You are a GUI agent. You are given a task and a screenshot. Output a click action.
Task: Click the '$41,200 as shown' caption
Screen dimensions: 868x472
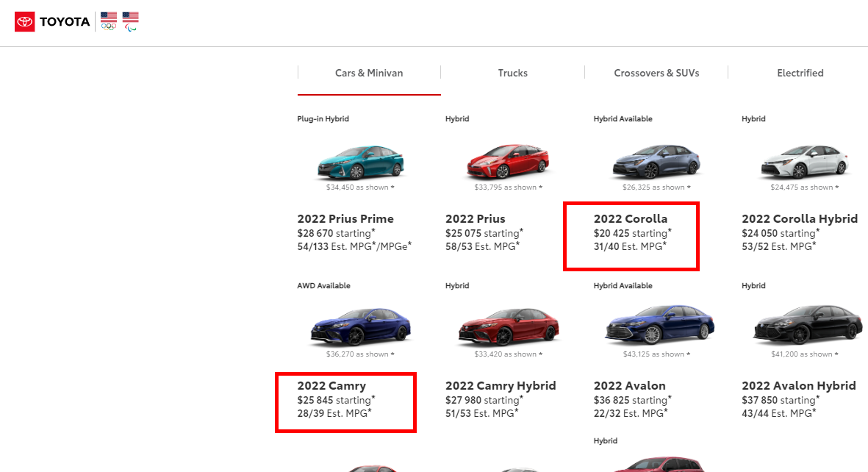804,354
